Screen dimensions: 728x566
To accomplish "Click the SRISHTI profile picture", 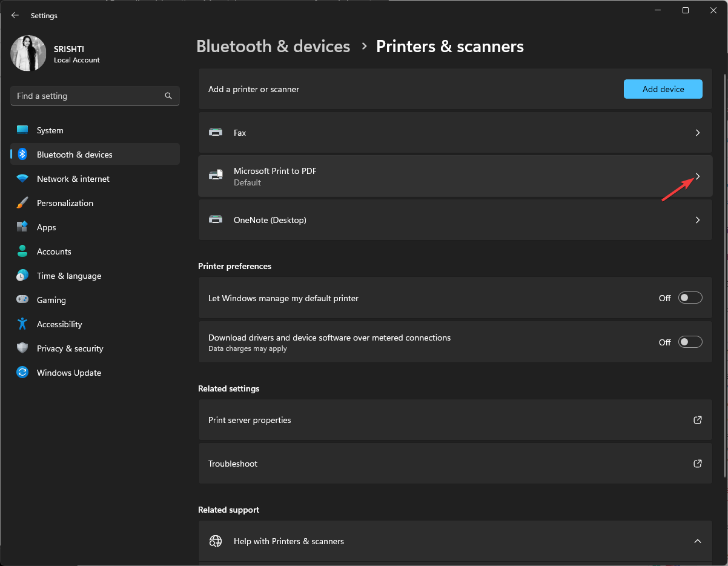I will coord(28,53).
